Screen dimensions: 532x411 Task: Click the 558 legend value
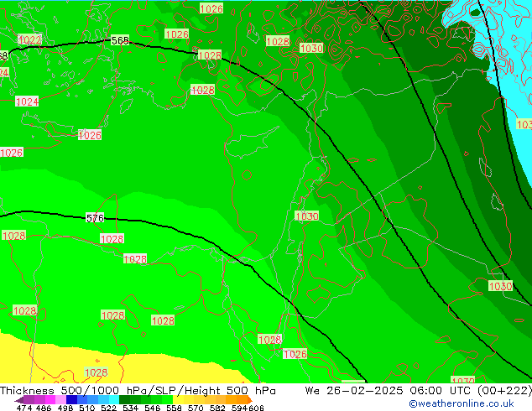click(x=174, y=408)
